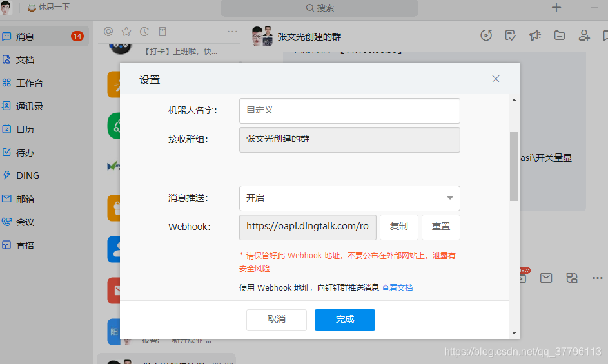This screenshot has height=364, width=608.
Task: Open 待办 in the left sidebar
Action: [19, 152]
